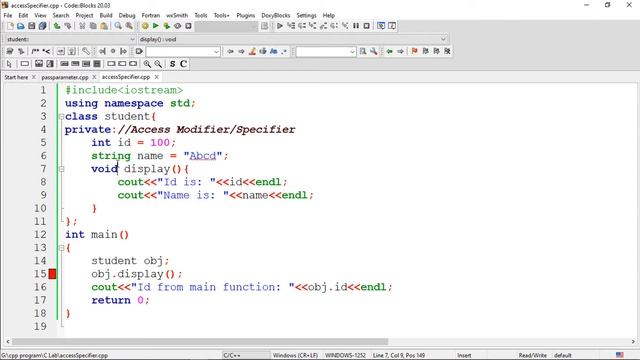Start debugger with Debug/Continue icon
This screenshot has width=640, height=360.
point(280,26)
